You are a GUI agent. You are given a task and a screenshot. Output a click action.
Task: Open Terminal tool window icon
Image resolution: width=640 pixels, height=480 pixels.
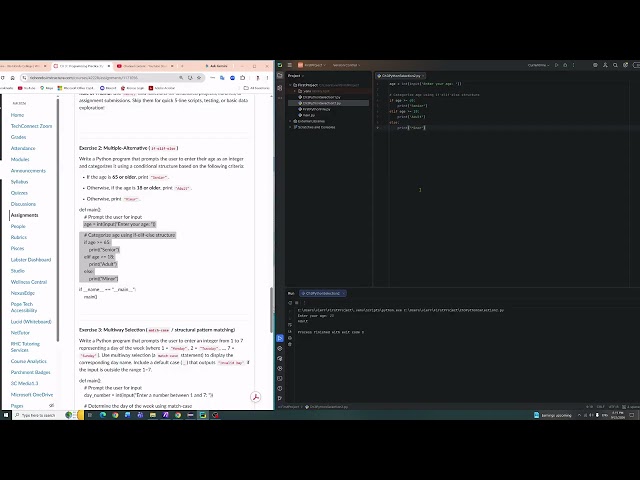[280, 378]
